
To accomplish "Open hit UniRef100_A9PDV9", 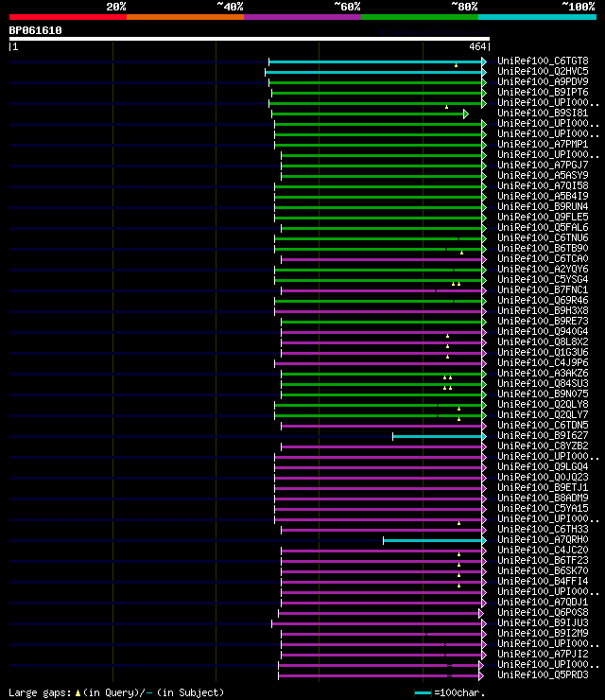I will point(543,81).
